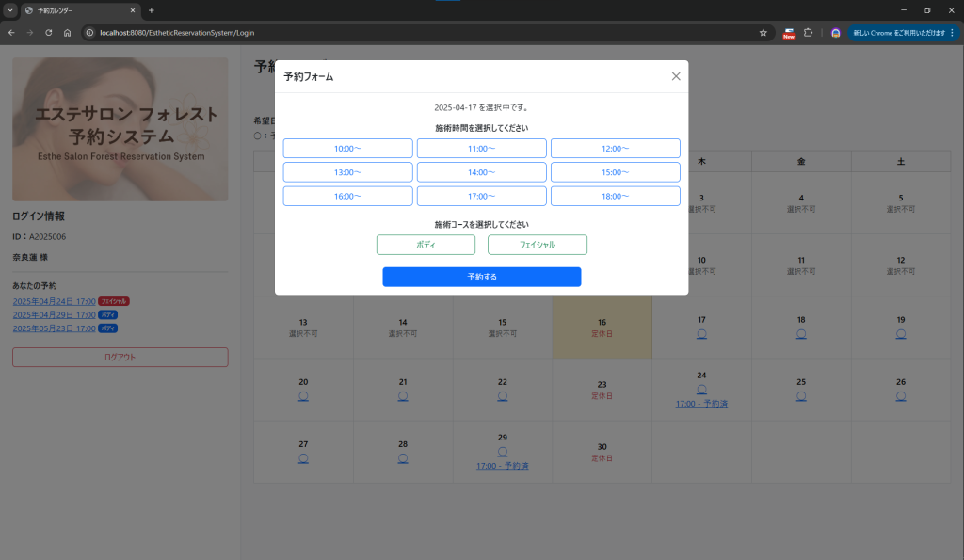The image size is (964, 560).
Task: Select the 10:00～ time slot
Action: tap(347, 149)
